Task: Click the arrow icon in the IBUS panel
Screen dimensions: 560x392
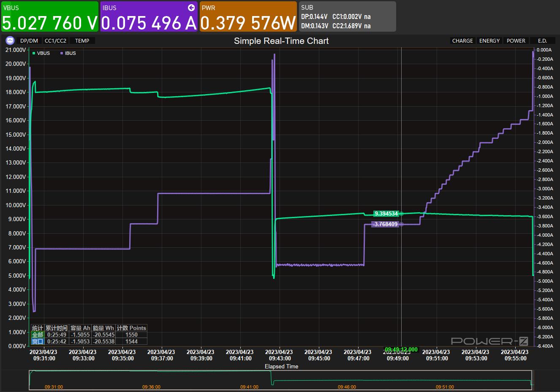Action: tap(191, 8)
